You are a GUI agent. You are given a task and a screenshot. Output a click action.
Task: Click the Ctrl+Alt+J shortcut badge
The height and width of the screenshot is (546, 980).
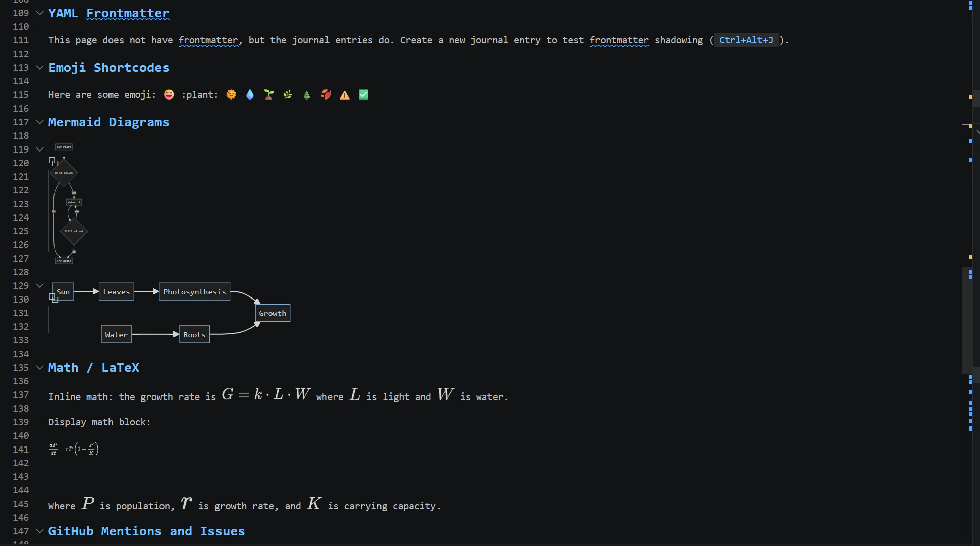(746, 40)
